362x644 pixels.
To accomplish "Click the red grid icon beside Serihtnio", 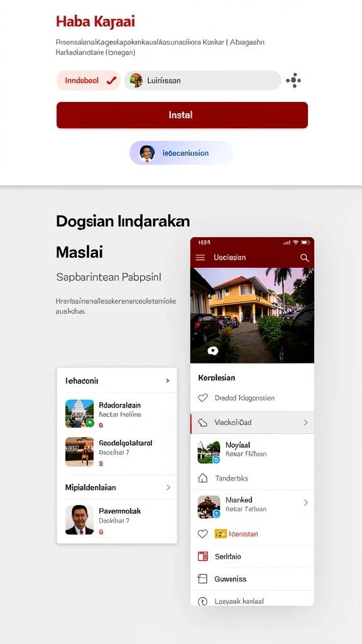I will pos(203,557).
